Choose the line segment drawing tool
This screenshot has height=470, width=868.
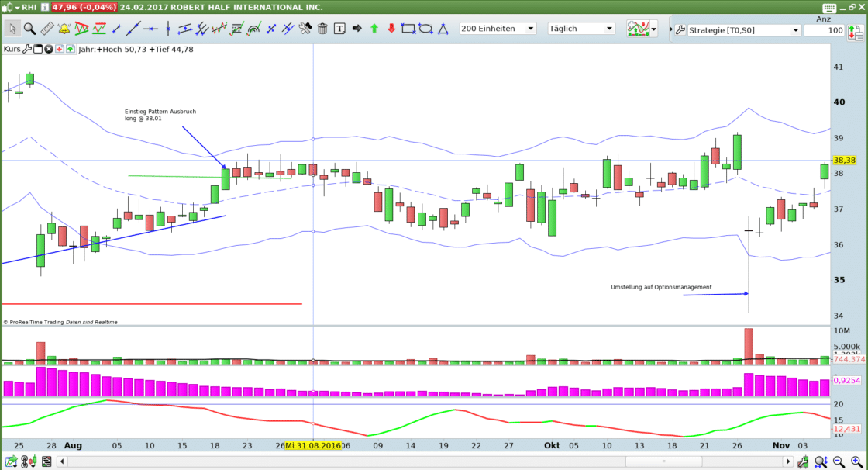[x=116, y=29]
